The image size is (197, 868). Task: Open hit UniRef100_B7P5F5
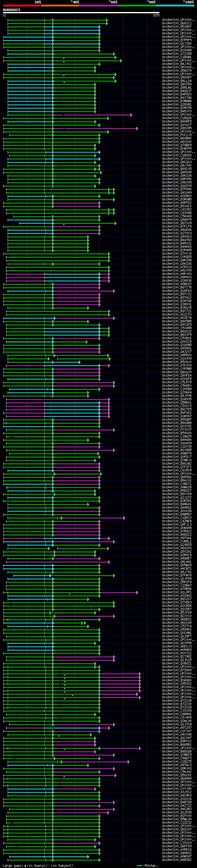click(x=177, y=40)
